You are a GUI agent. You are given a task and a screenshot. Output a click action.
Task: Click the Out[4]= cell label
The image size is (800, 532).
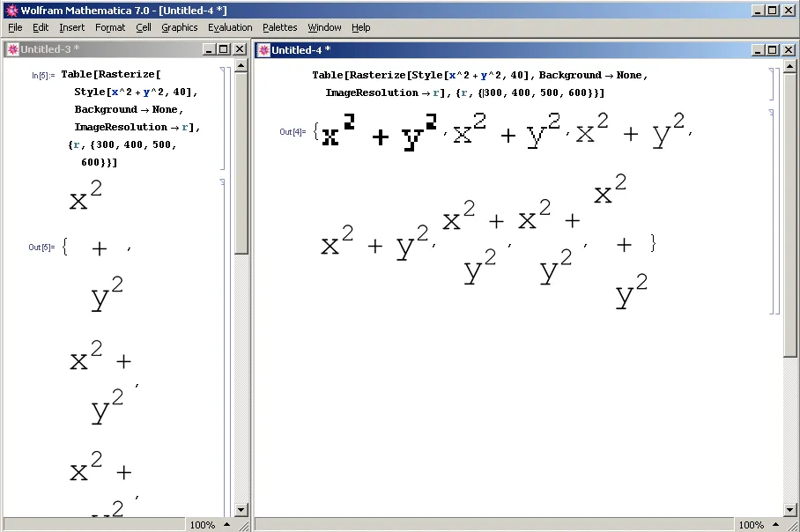293,131
